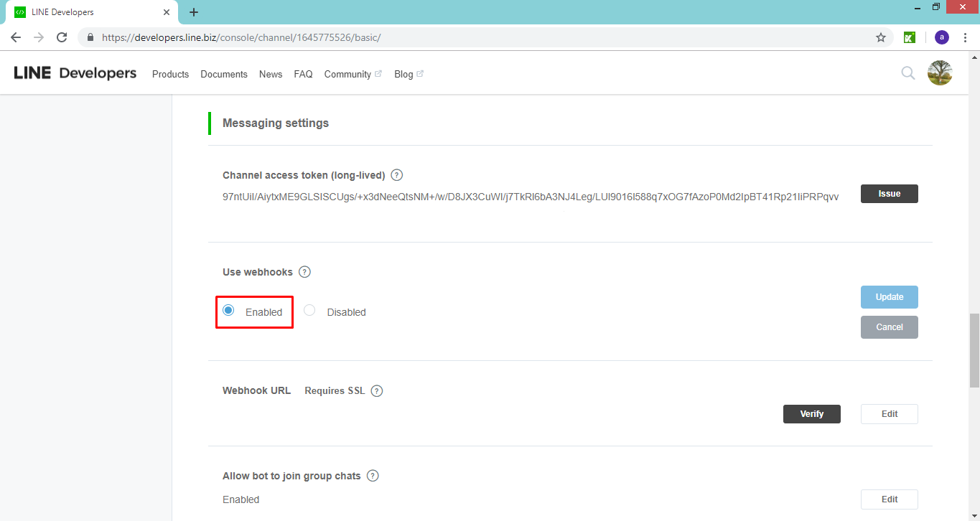Open help icon beside Requires SSL
The height and width of the screenshot is (521, 980).
[x=377, y=391]
